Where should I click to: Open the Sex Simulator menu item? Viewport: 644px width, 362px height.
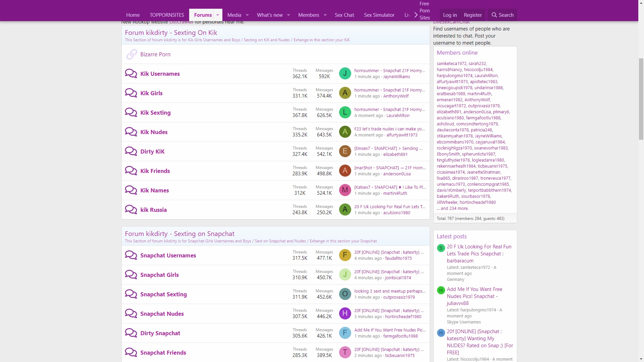pos(379,15)
